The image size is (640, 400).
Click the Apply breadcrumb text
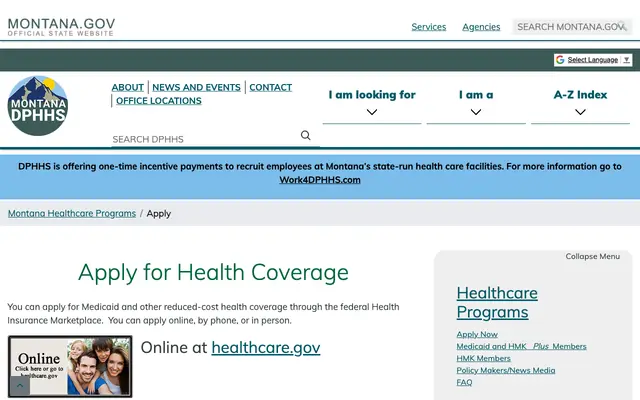tap(159, 213)
